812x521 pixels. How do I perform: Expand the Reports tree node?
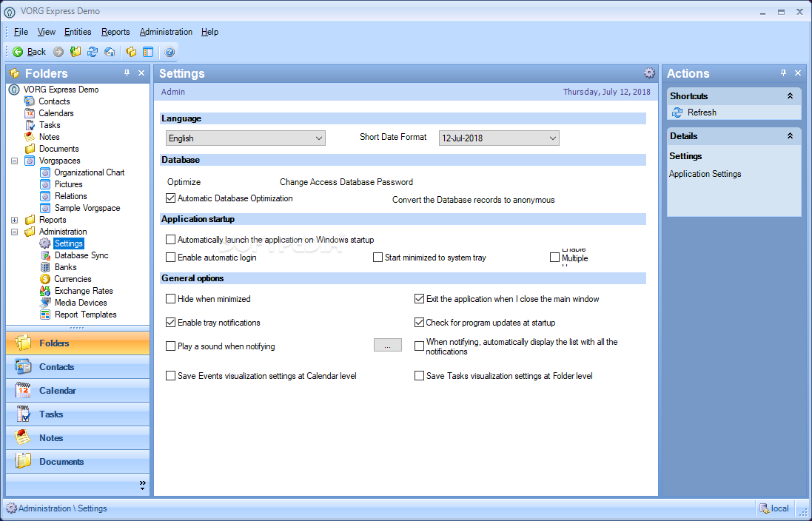15,220
